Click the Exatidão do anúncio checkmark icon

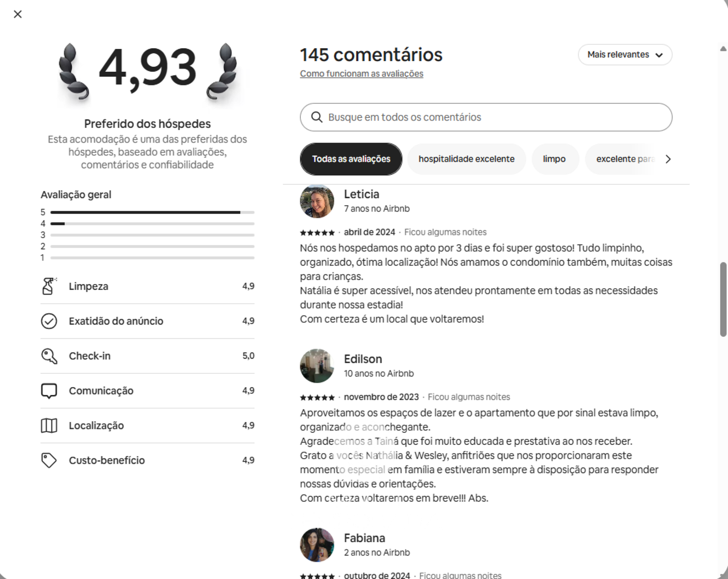click(49, 321)
